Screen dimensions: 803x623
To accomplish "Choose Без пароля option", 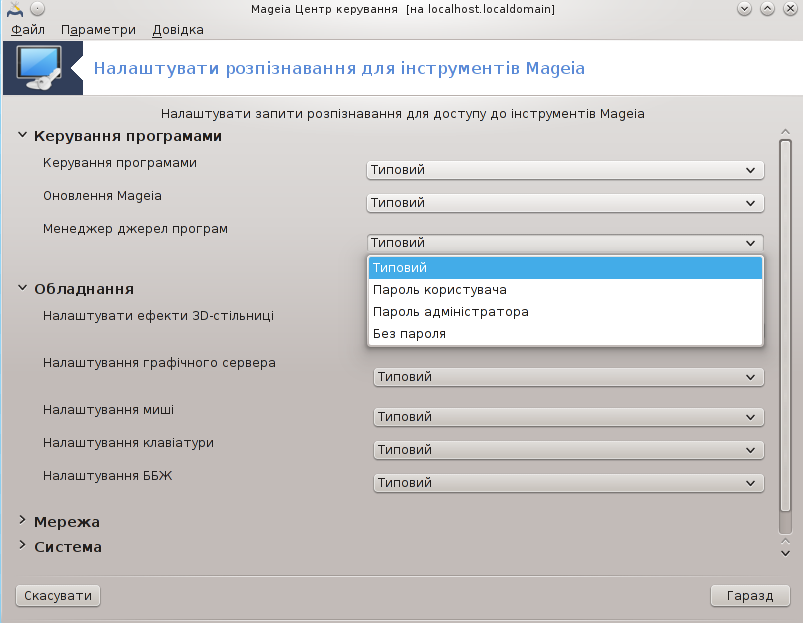I will 565,334.
